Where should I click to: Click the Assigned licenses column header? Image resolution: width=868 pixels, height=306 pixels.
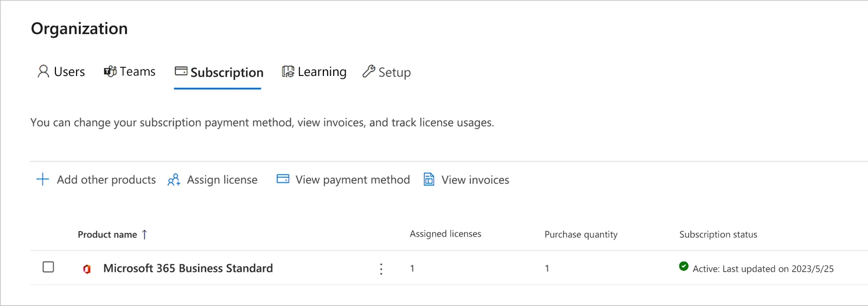[x=445, y=234]
